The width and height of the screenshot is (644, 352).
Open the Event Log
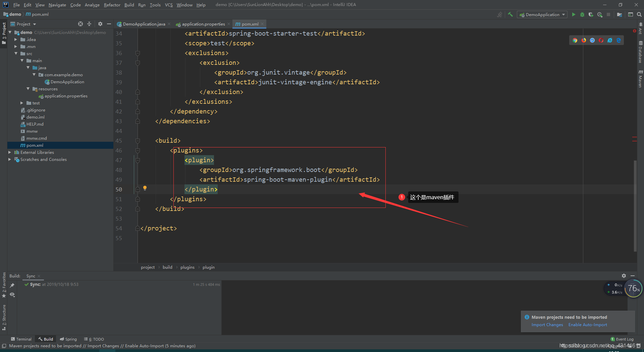(x=622, y=339)
